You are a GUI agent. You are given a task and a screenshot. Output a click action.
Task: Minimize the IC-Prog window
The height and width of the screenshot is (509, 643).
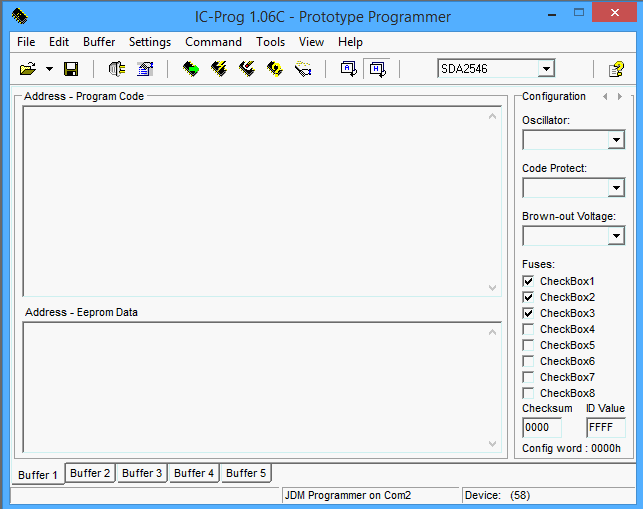click(x=552, y=14)
